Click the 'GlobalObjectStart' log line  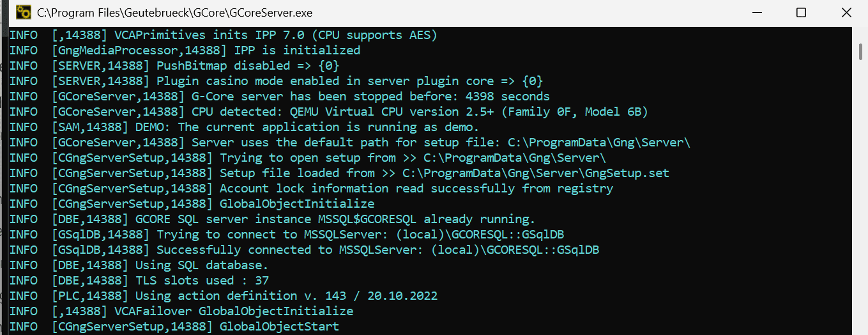coord(279,327)
